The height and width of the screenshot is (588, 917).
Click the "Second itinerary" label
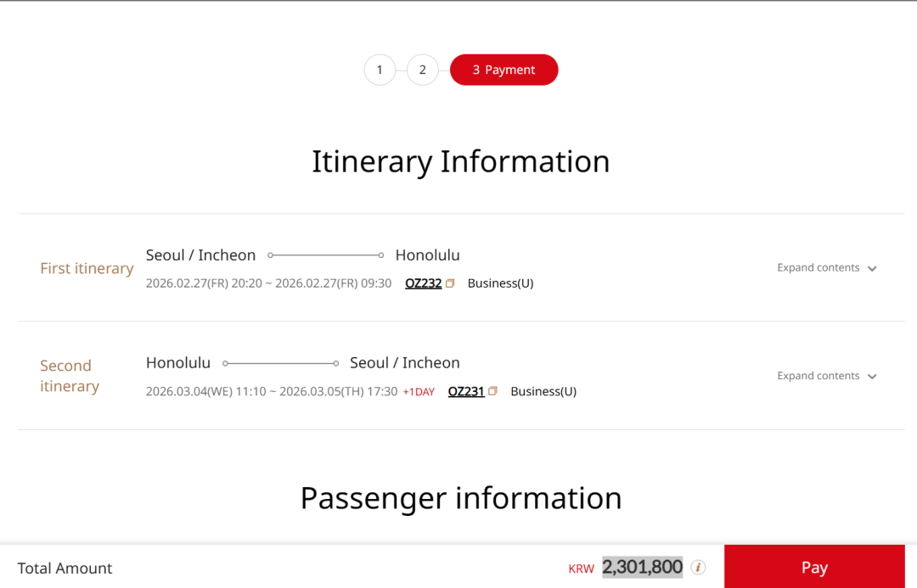(70, 376)
